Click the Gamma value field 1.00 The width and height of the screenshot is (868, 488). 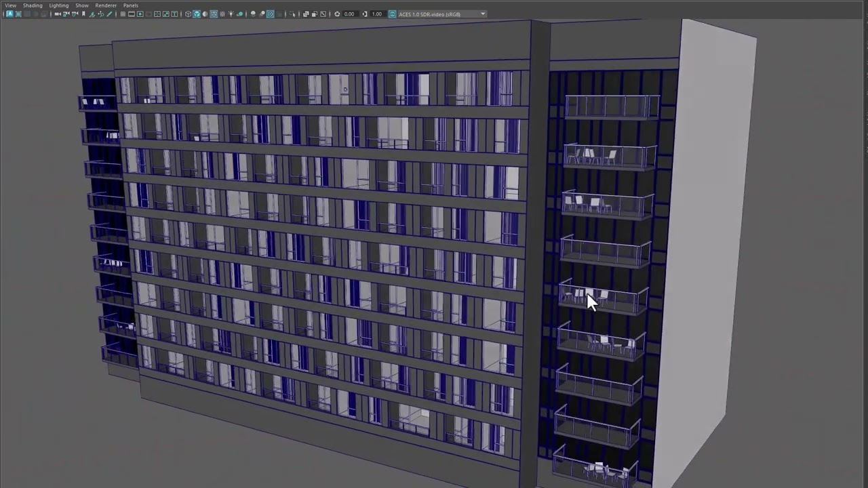377,14
